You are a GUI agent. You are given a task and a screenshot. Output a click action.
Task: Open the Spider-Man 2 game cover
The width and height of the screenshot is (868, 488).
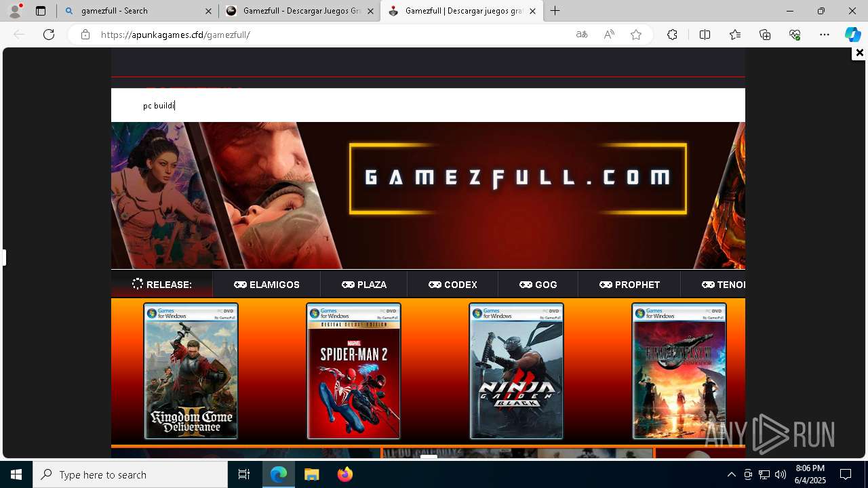tap(354, 371)
